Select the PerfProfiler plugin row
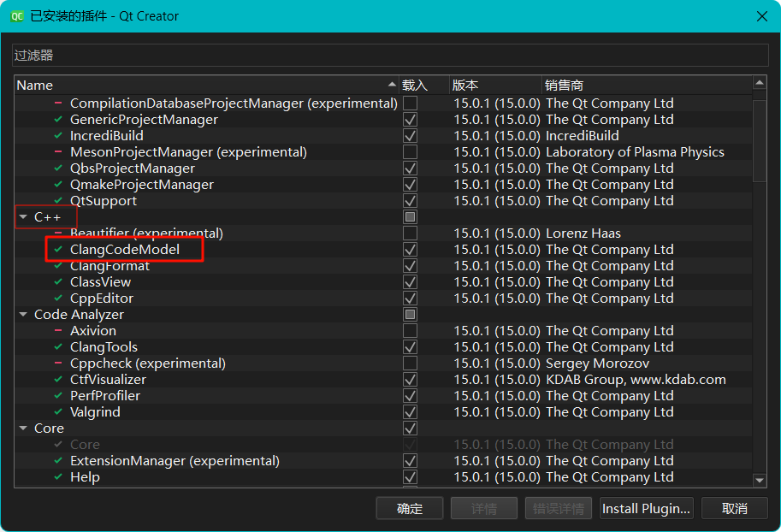781x532 pixels. (x=383, y=395)
